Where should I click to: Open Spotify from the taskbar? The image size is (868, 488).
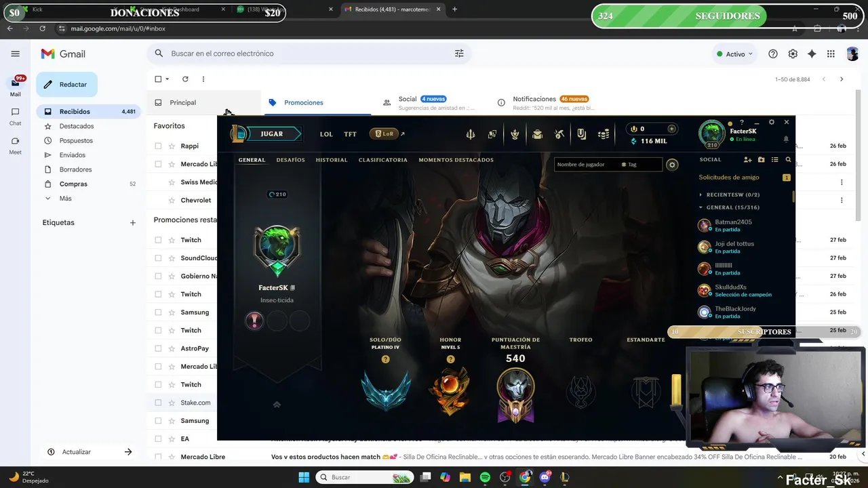click(485, 477)
